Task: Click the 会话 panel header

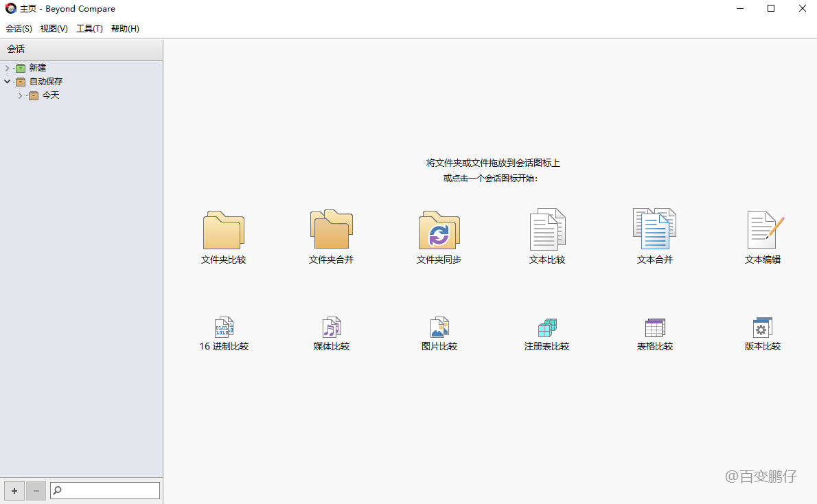Action: click(81, 49)
